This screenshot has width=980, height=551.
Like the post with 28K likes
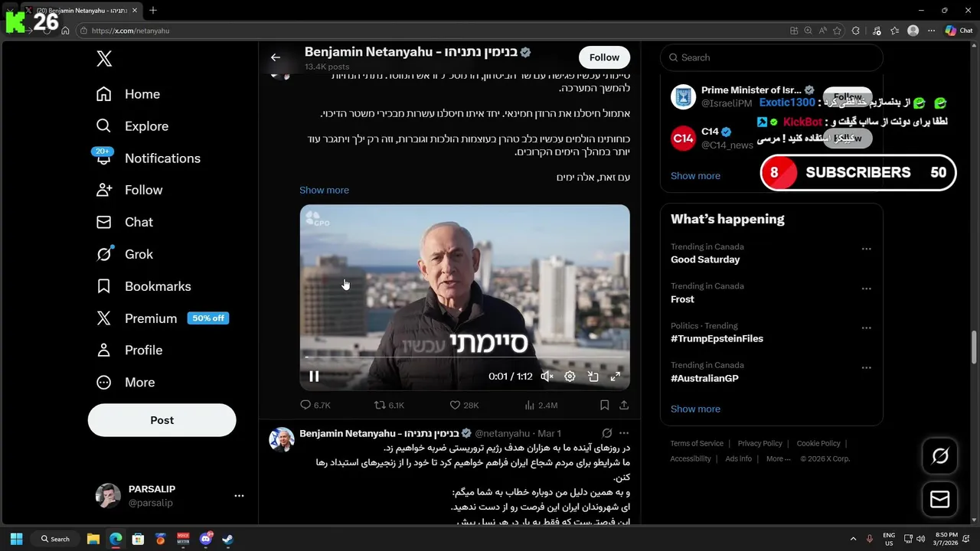coord(464,405)
